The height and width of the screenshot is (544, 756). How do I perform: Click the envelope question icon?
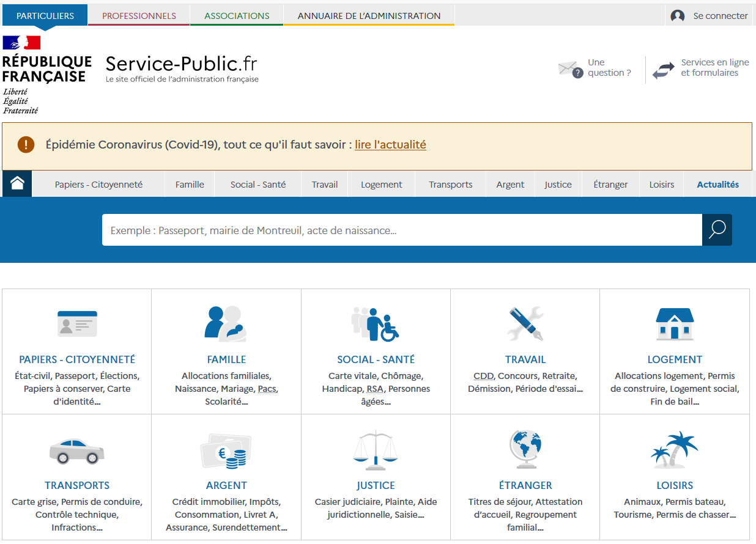coord(571,68)
